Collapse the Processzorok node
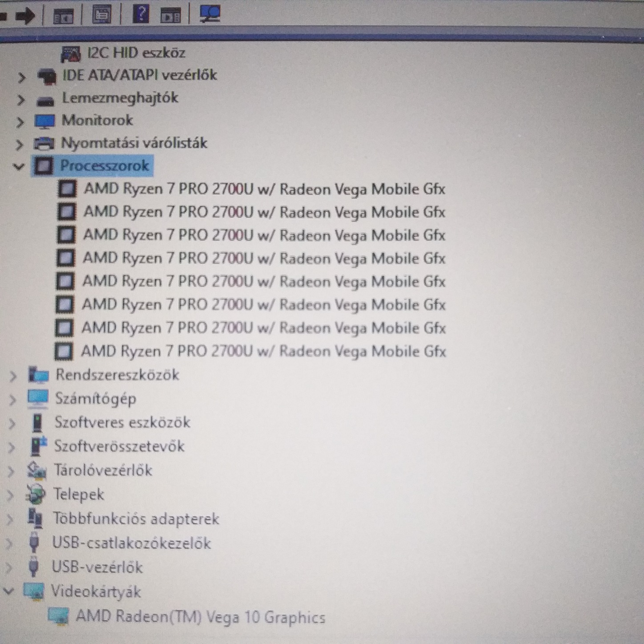 click(19, 167)
